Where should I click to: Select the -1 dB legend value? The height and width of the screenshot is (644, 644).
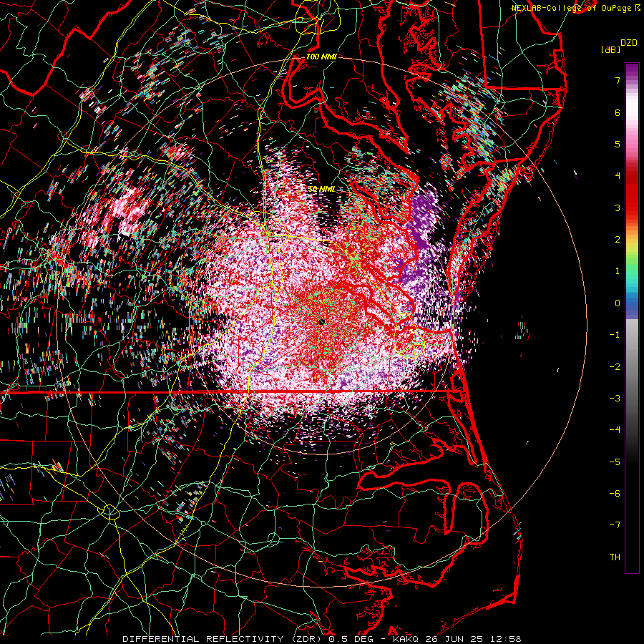pos(615,335)
